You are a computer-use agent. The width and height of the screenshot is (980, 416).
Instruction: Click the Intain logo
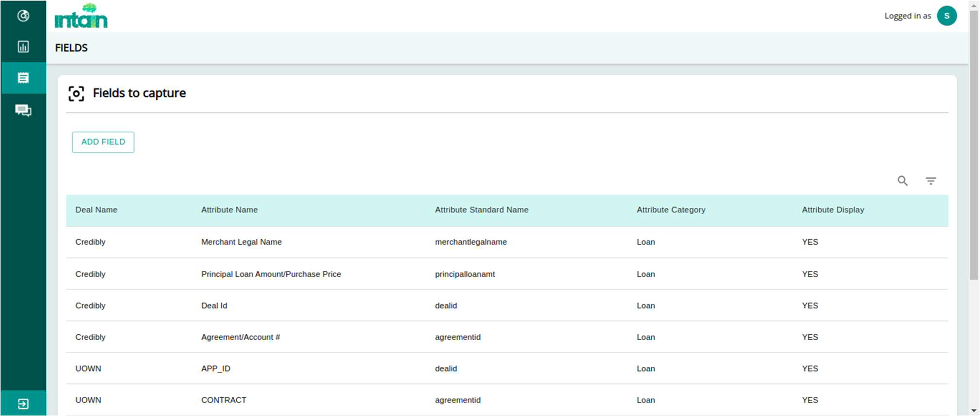tap(81, 16)
